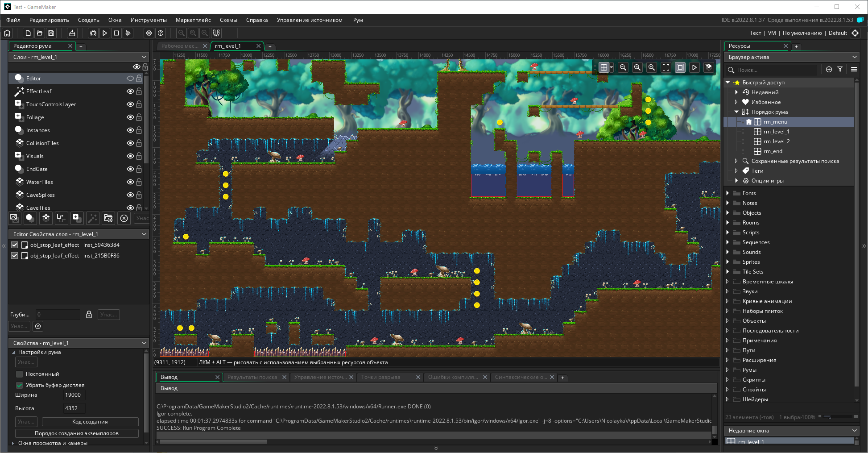Viewport: 868px width, 453px height.
Task: Collapse the Порядок рума tree node
Action: pyautogui.click(x=736, y=112)
